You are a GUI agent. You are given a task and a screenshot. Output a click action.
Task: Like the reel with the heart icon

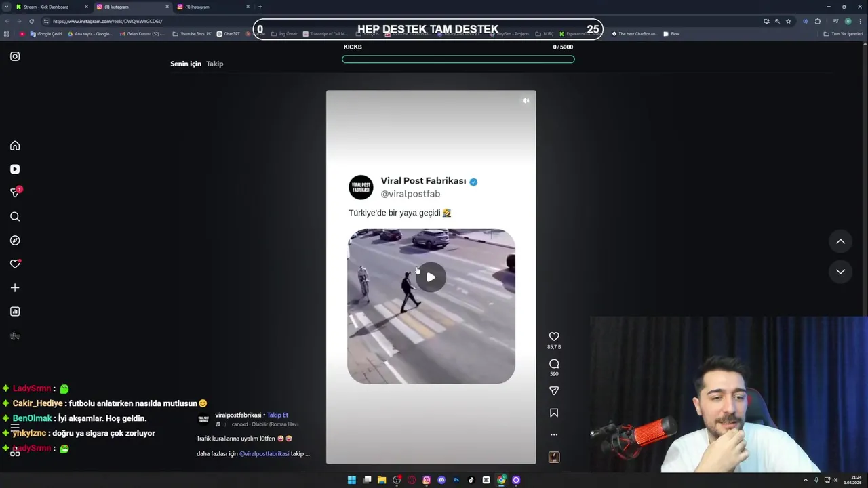[554, 337]
